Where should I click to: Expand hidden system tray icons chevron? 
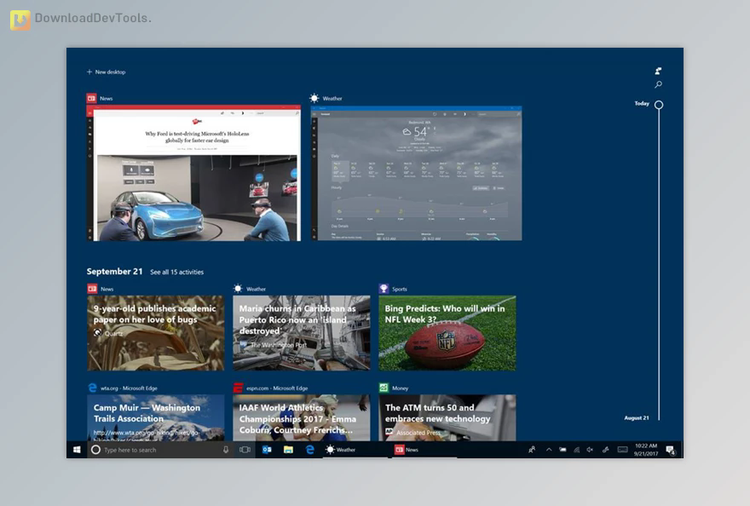pos(549,450)
